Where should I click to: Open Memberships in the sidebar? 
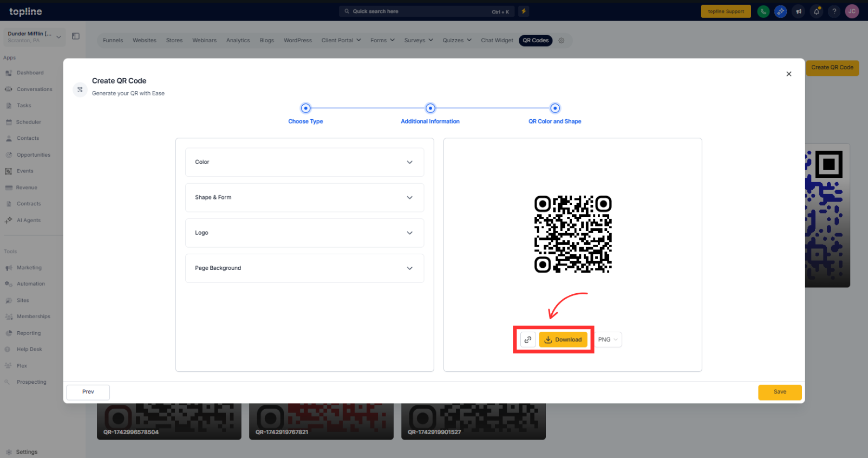[x=34, y=317]
